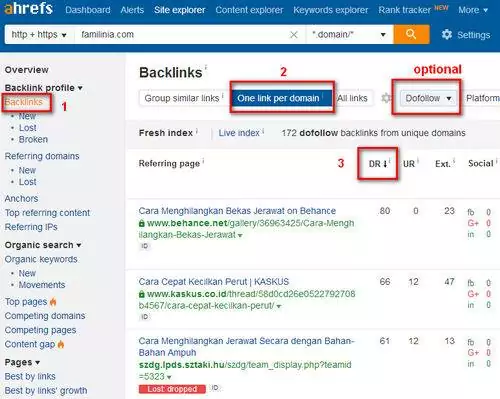The image size is (500, 399).
Task: Open Overview in sidebar
Action: [x=27, y=70]
